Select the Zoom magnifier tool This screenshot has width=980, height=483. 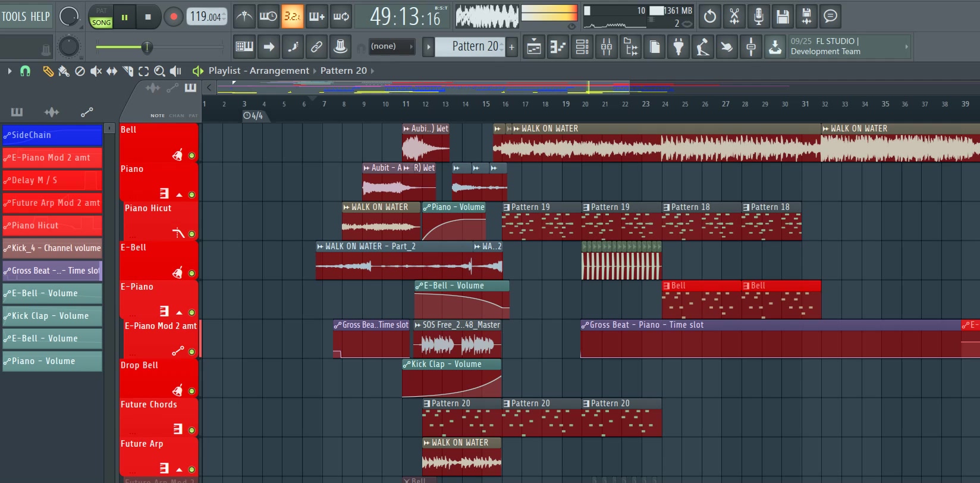(x=159, y=71)
